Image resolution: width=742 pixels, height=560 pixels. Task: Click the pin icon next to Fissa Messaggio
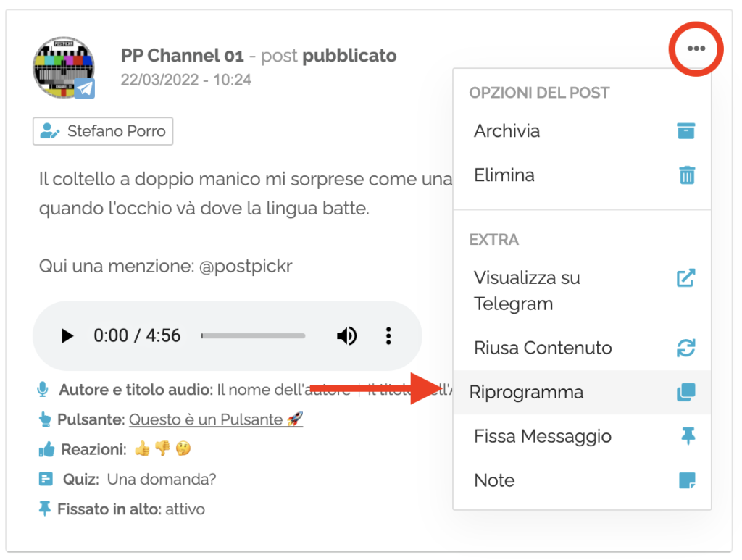687,436
